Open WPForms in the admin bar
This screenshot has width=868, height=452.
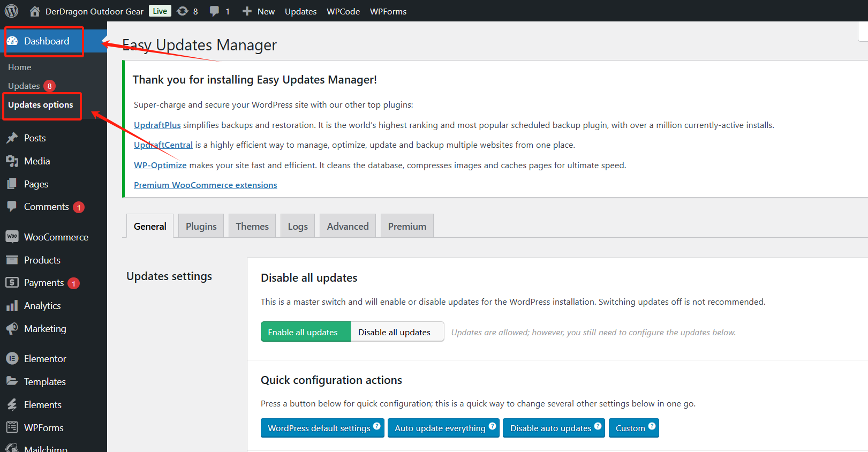click(388, 11)
